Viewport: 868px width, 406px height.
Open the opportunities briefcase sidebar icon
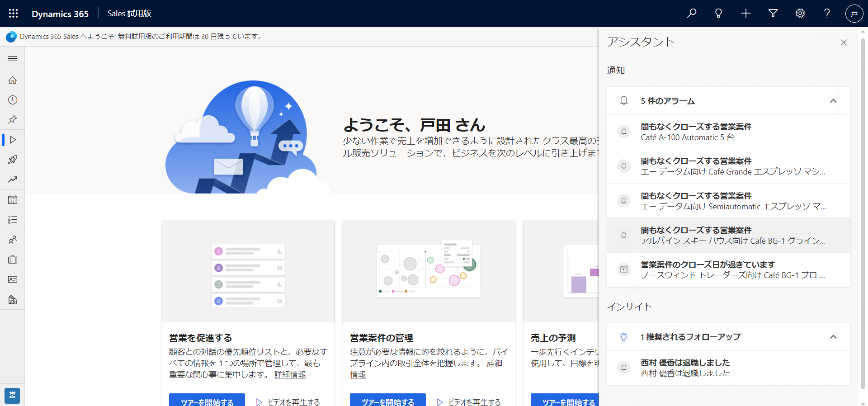pyautogui.click(x=13, y=260)
